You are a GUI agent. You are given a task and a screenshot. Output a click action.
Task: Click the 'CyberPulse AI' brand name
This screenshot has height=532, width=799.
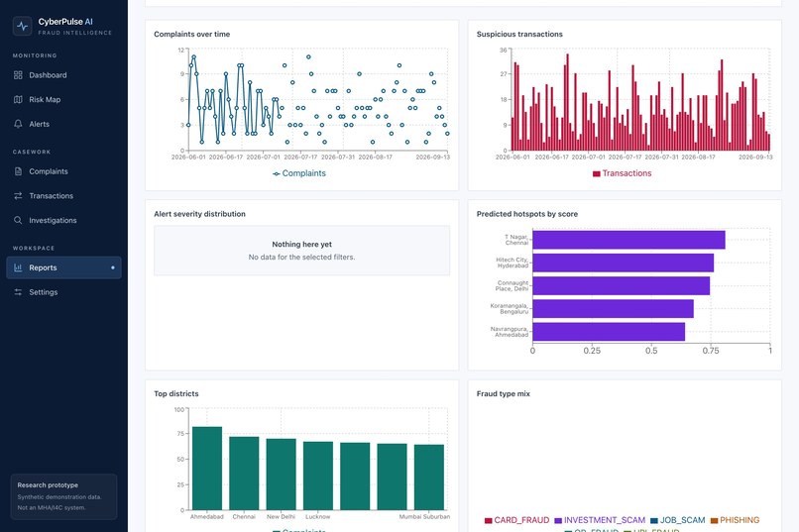[x=65, y=22]
